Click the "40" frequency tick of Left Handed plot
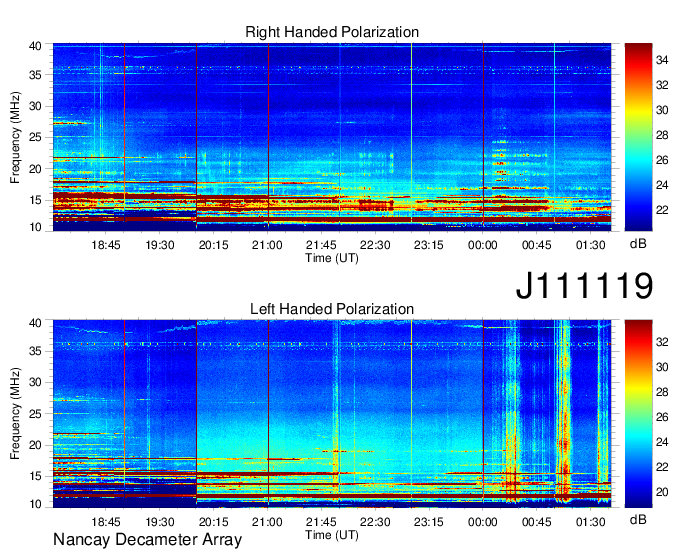 coord(35,323)
